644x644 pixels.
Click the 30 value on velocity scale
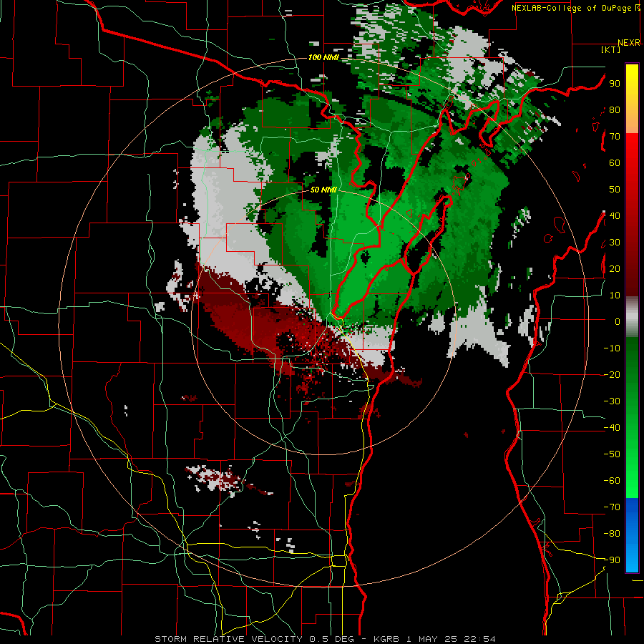[x=615, y=243]
